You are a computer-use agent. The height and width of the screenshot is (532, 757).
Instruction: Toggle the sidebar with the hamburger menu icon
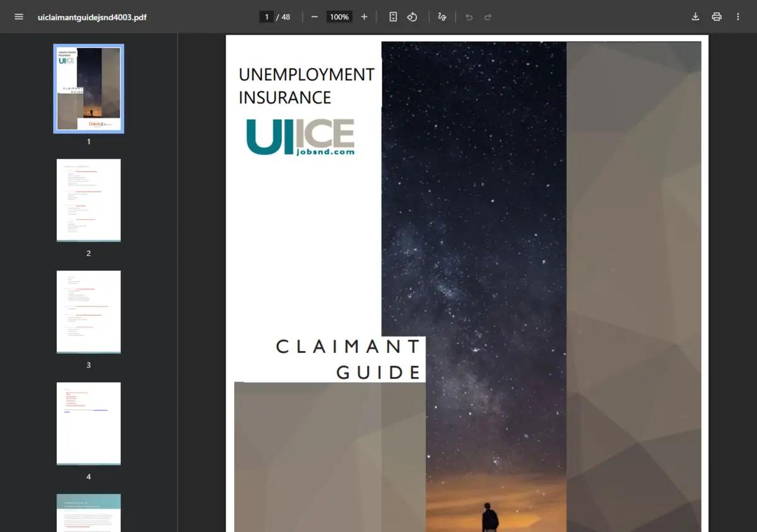[x=19, y=17]
